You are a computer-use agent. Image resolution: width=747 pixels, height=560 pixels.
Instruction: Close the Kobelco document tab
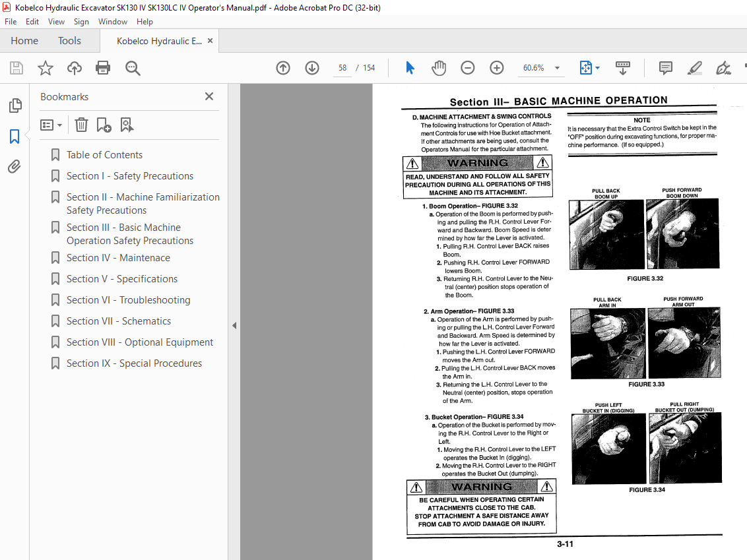210,41
